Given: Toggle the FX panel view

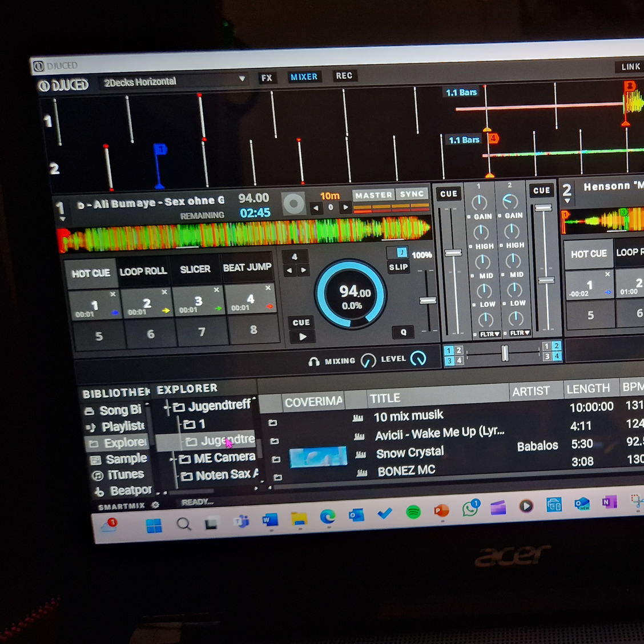Looking at the screenshot, I should 267,78.
